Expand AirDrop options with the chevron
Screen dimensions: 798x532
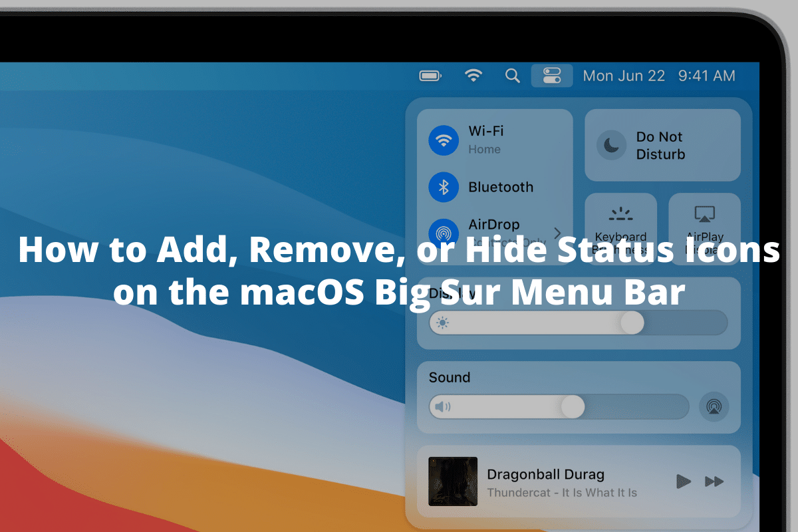tap(559, 233)
